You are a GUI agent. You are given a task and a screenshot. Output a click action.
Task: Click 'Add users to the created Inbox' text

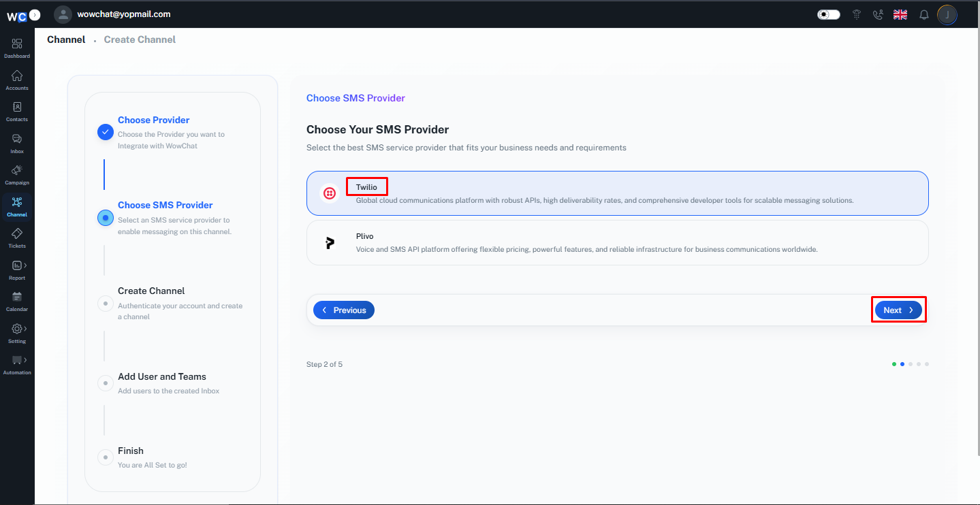(169, 391)
